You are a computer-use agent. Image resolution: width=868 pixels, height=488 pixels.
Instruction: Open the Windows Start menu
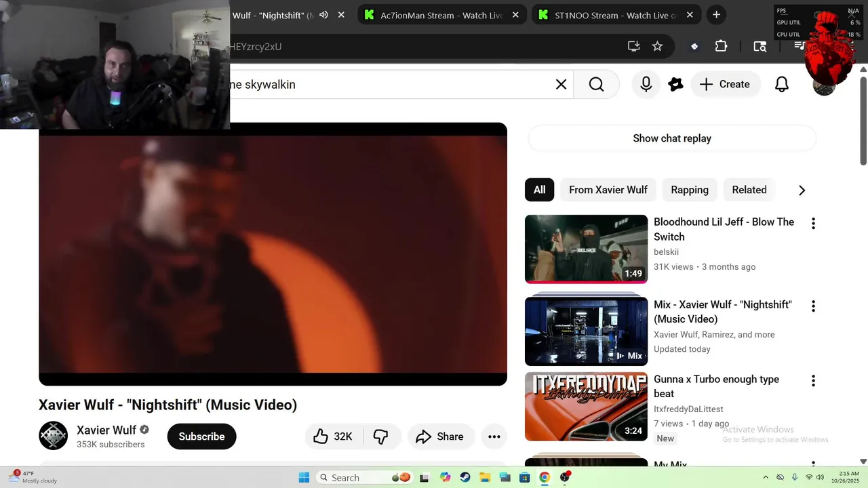coord(304,477)
